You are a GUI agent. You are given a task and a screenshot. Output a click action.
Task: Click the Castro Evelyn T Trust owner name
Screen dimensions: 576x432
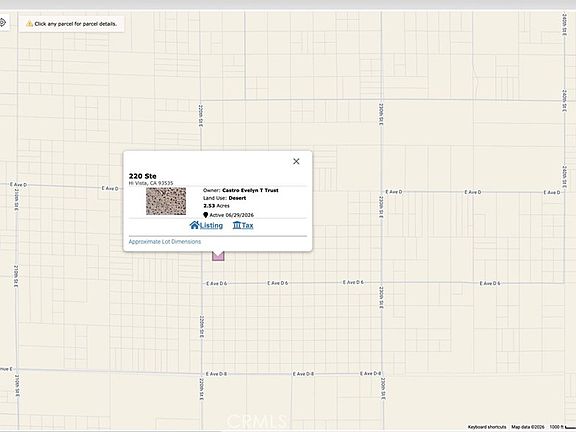click(250, 190)
